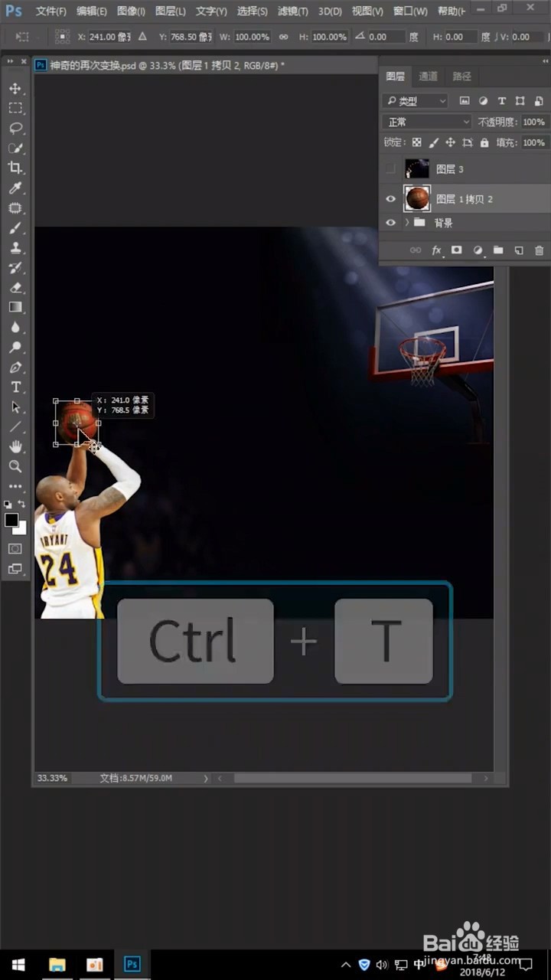Click the 不透明度 100% field
The height and width of the screenshot is (980, 551).
[533, 122]
